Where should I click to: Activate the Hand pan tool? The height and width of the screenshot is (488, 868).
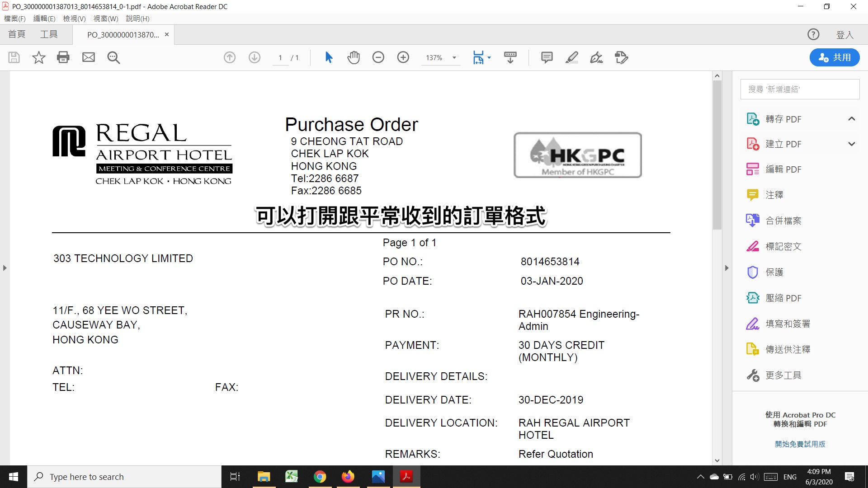coord(354,57)
